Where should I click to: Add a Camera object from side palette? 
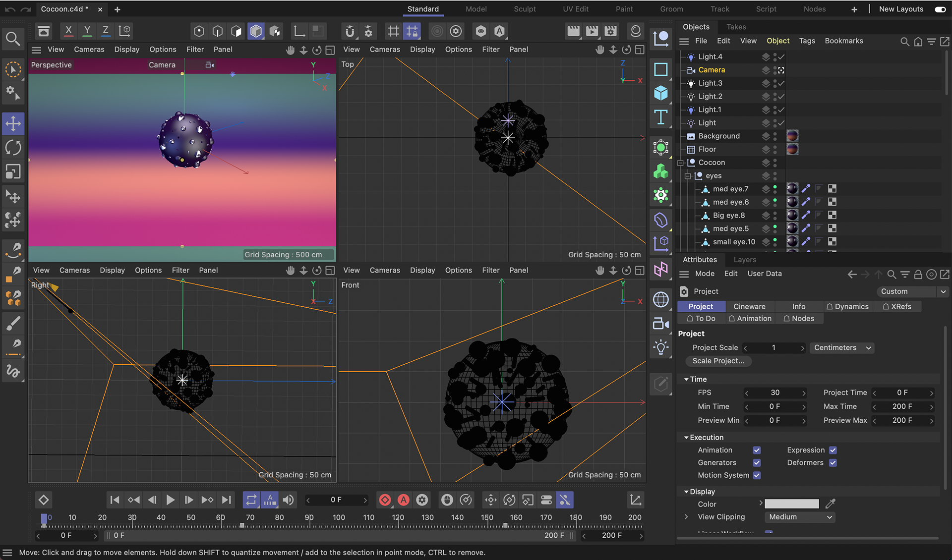(661, 324)
